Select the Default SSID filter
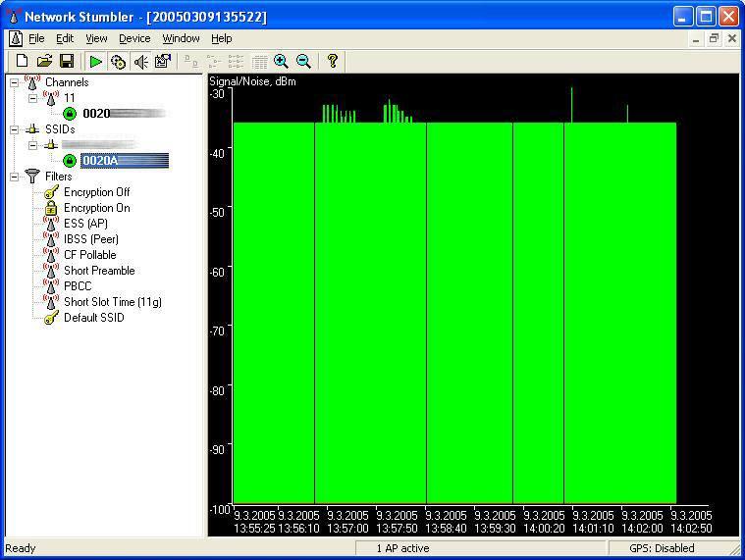 click(x=94, y=317)
